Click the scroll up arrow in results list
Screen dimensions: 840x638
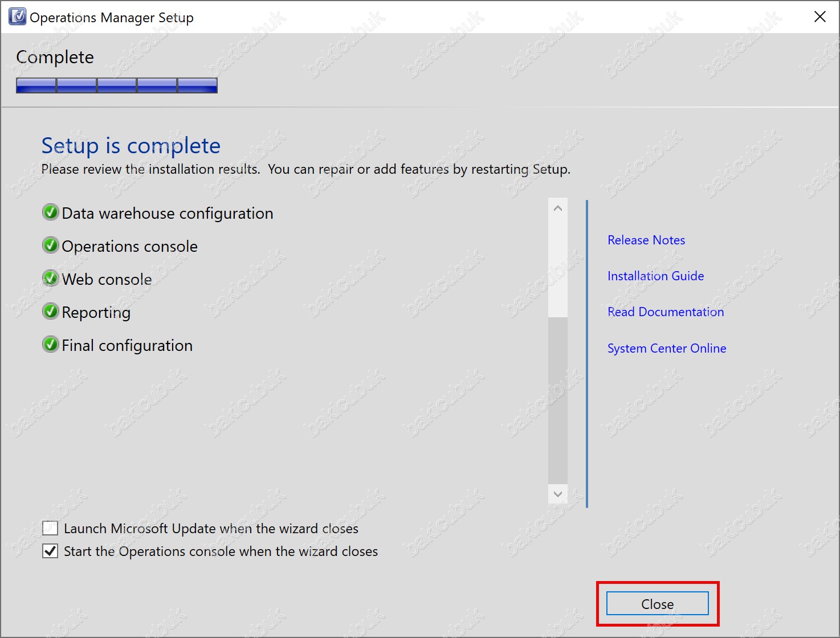(x=558, y=208)
